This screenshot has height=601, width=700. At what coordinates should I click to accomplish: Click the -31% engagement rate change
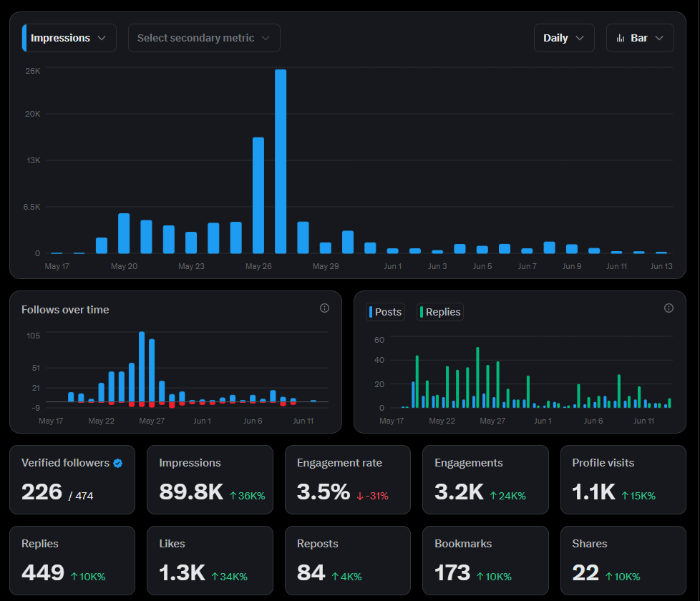[373, 496]
